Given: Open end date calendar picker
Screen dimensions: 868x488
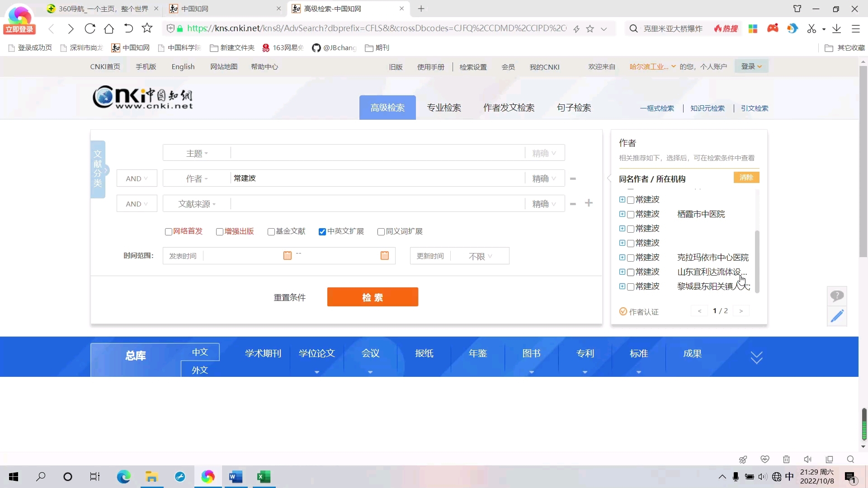Looking at the screenshot, I should point(385,256).
